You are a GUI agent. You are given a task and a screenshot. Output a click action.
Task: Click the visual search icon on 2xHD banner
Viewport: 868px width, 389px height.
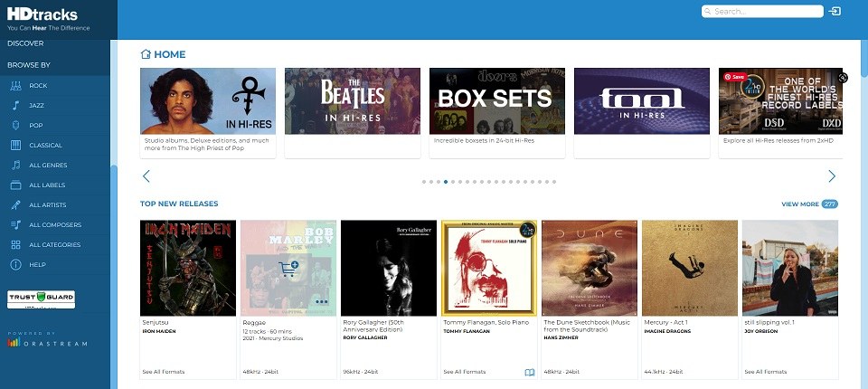click(843, 78)
